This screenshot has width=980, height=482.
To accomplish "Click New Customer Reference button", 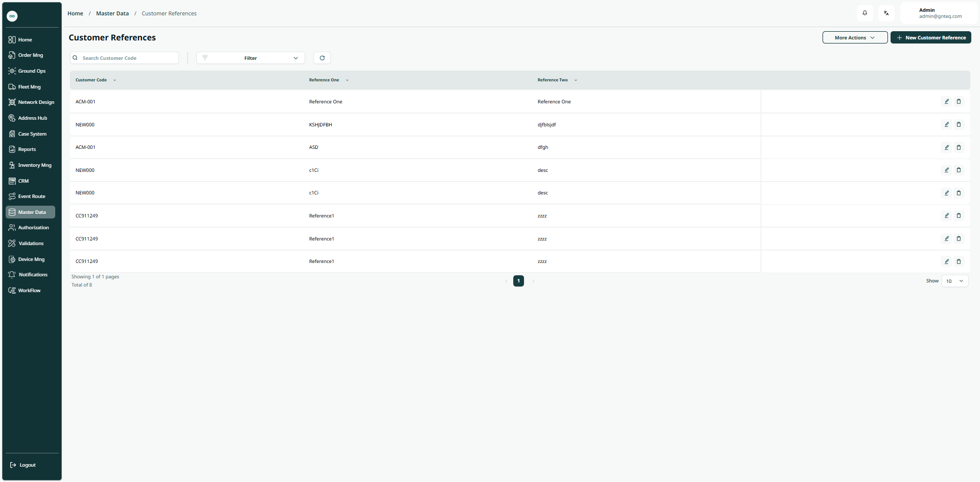I will pyautogui.click(x=930, y=37).
